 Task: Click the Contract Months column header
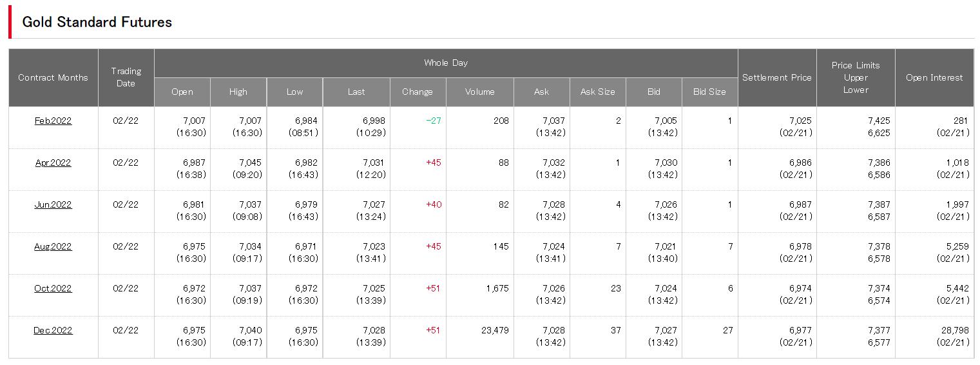(53, 77)
